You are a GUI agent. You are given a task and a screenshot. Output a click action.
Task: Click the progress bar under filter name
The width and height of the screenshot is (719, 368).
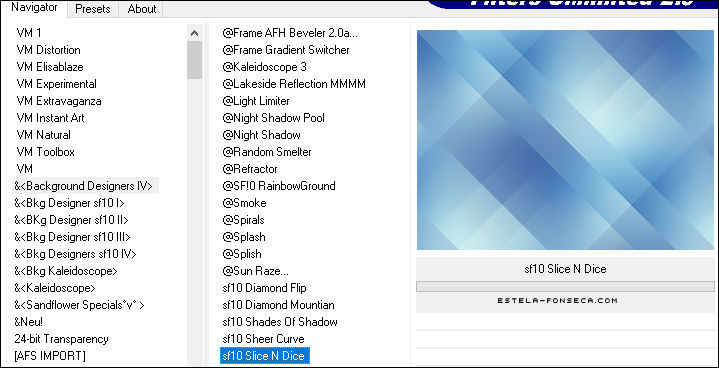[x=565, y=286]
